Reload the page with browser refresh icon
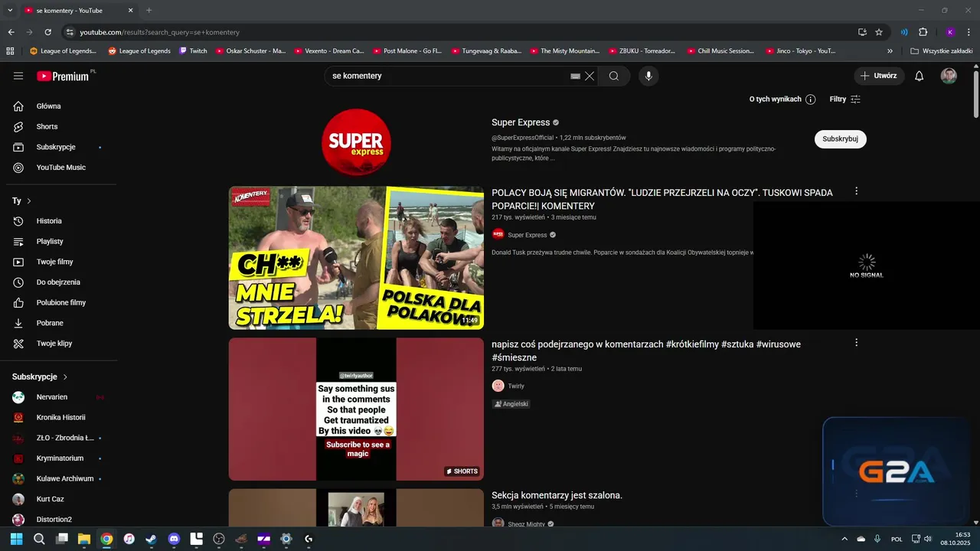This screenshot has width=980, height=551. coord(47,32)
